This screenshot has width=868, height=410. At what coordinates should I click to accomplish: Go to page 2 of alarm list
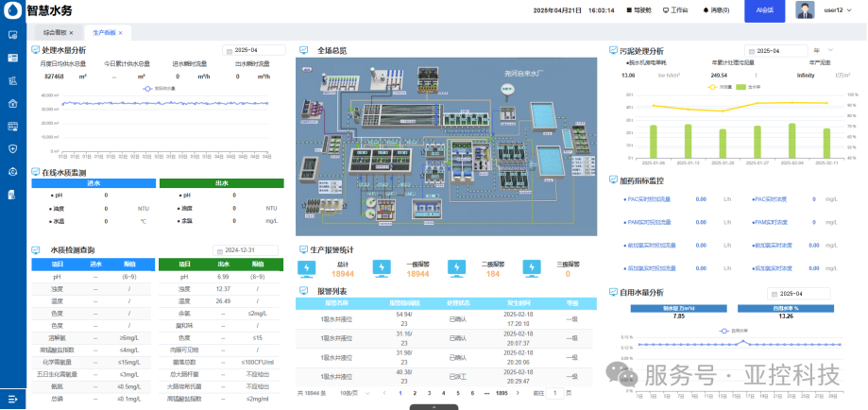414,392
